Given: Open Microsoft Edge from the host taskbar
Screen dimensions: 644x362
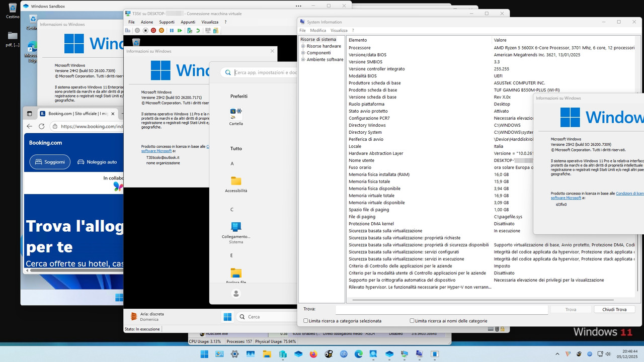Looking at the screenshot, I should 358,354.
